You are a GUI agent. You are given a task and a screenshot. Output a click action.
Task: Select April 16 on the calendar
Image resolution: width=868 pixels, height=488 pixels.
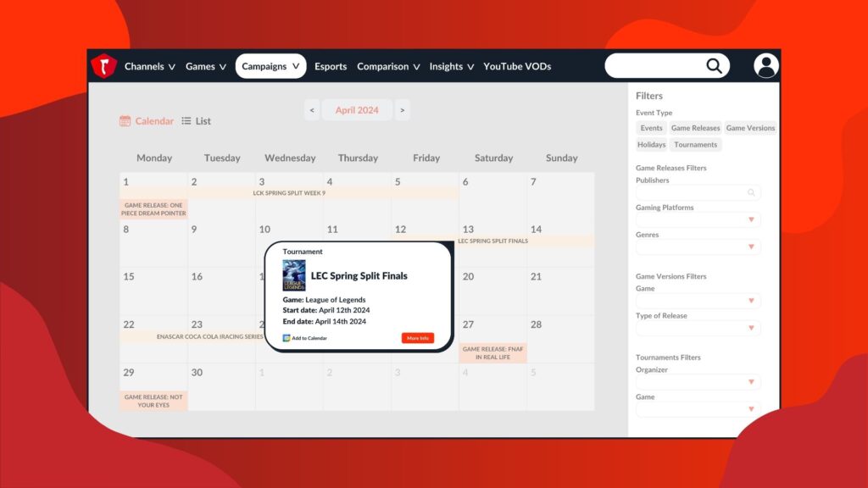(x=221, y=291)
